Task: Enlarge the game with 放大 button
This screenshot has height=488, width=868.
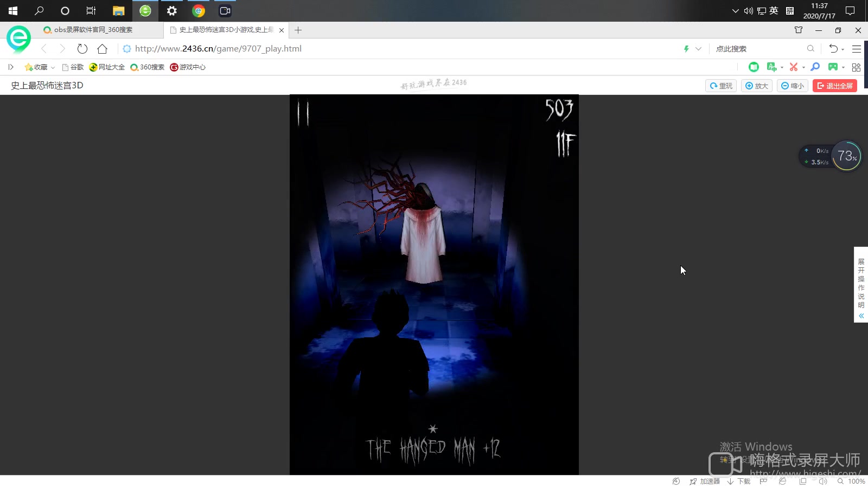Action: click(757, 86)
